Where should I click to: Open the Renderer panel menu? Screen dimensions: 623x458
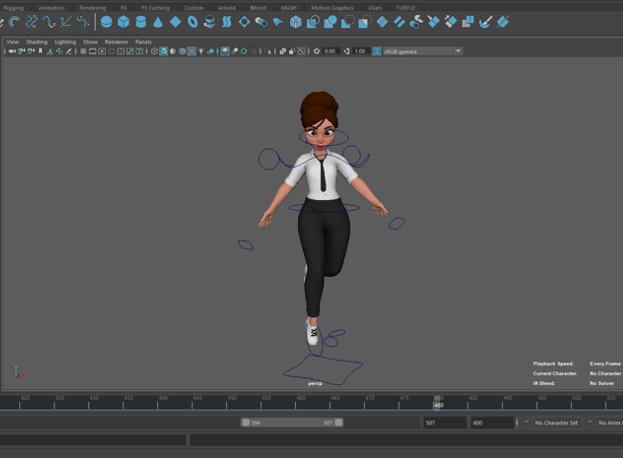[116, 42]
